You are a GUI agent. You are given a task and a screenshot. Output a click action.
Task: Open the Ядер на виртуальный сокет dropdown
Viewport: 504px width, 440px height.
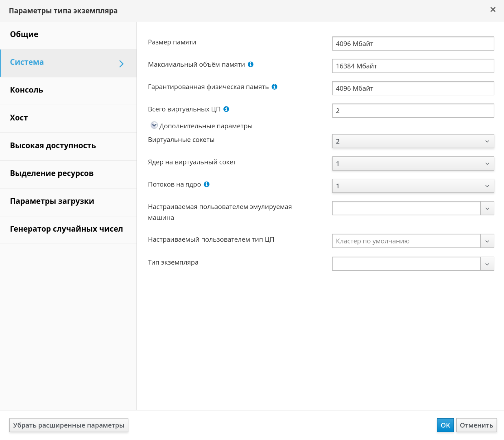point(413,164)
